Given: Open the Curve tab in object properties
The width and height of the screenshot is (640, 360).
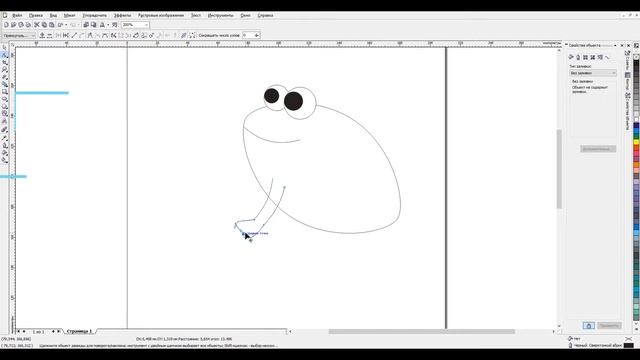Looking at the screenshot, I should (607, 58).
